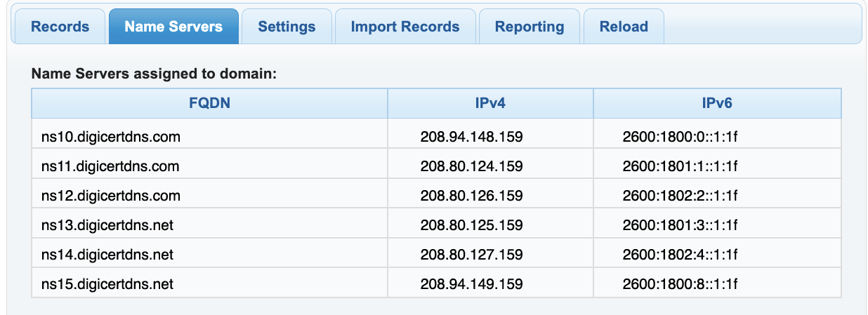Click the FQDN column header

(x=210, y=104)
